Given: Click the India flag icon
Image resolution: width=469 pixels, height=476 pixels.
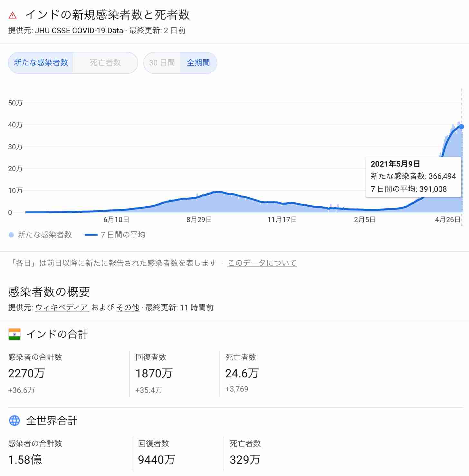Looking at the screenshot, I should (14, 334).
